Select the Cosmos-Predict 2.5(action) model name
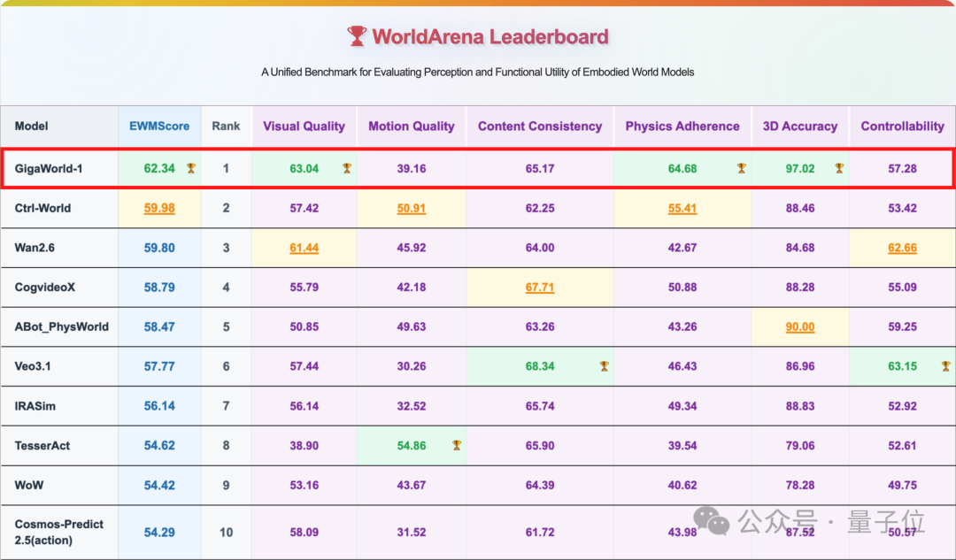The image size is (956, 560). [59, 532]
